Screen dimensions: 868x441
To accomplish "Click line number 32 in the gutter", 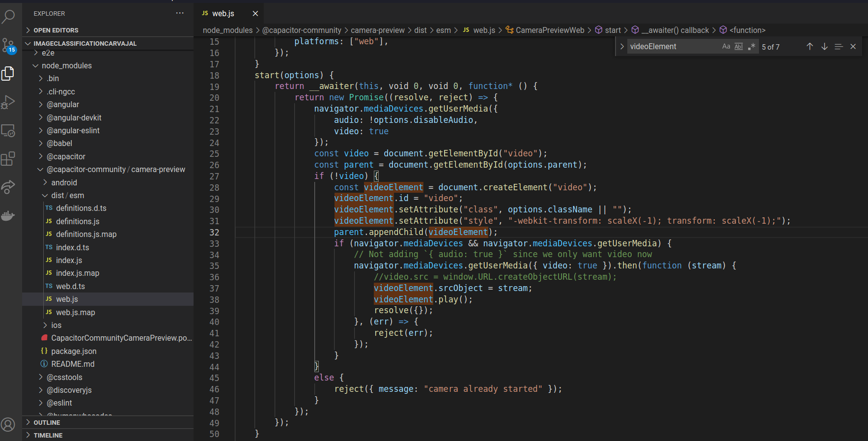I will [214, 232].
